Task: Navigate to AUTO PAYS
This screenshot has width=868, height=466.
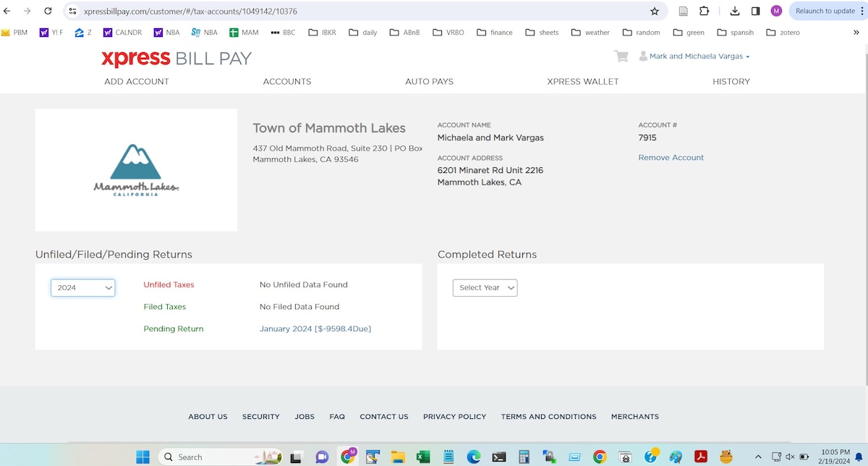Action: tap(430, 82)
